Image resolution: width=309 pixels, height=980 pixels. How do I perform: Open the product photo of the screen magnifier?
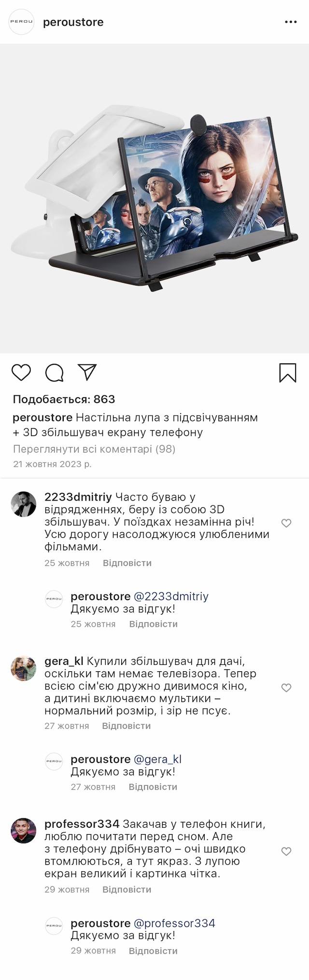pos(154,198)
